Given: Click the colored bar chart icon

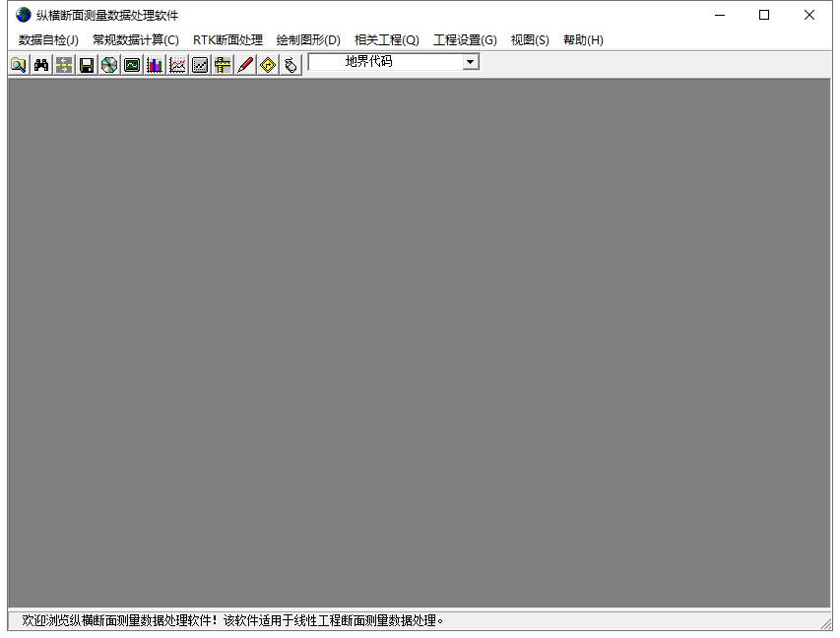Looking at the screenshot, I should coord(155,65).
